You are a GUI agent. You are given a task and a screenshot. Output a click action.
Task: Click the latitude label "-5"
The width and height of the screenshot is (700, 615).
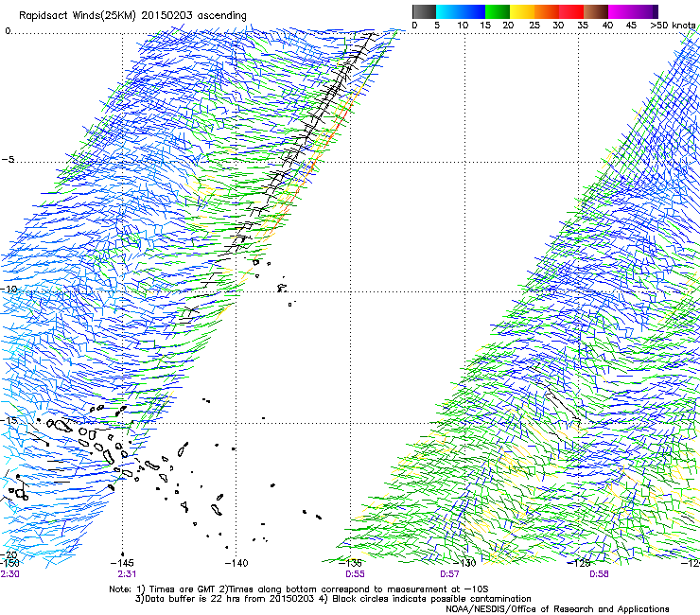click(8, 160)
